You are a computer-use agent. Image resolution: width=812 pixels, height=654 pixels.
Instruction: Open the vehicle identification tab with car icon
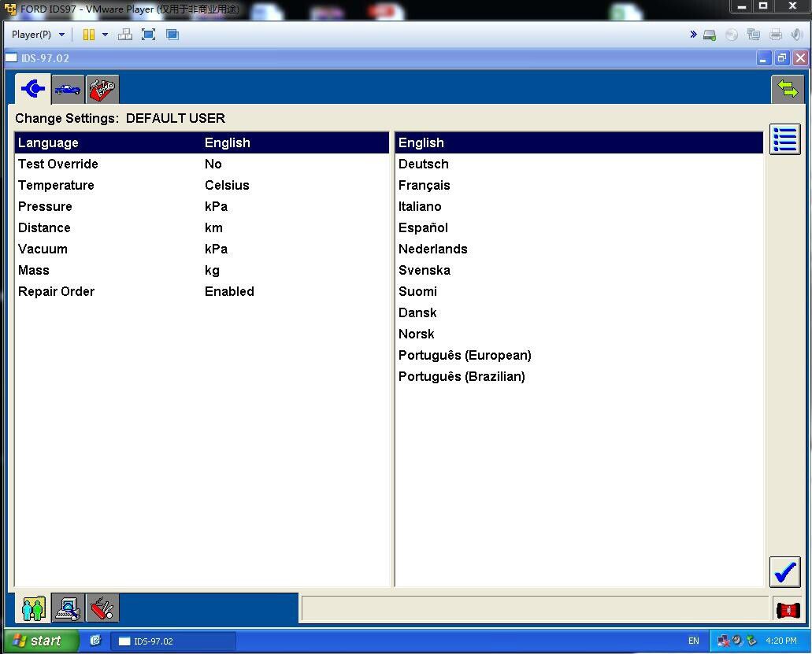(x=67, y=89)
